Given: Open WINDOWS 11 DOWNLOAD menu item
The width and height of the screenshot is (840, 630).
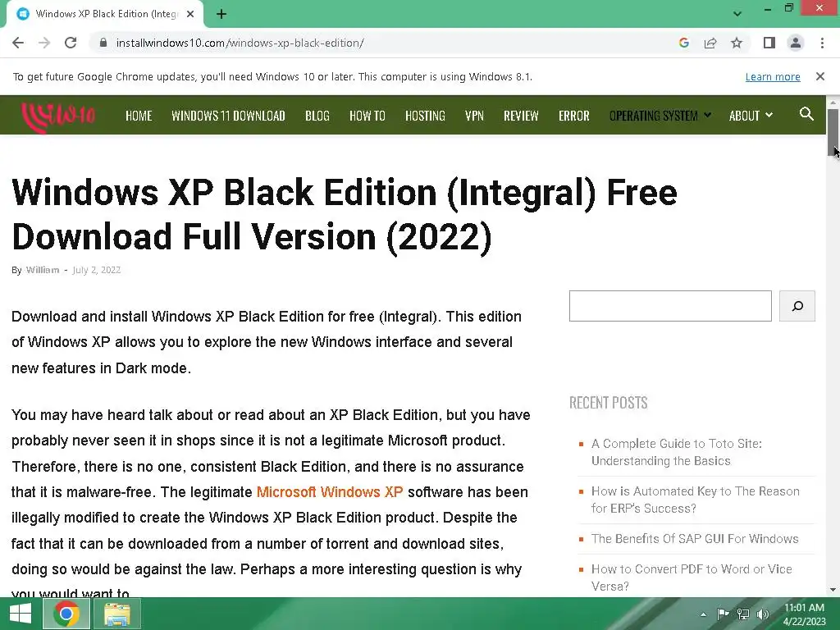Looking at the screenshot, I should (x=228, y=116).
